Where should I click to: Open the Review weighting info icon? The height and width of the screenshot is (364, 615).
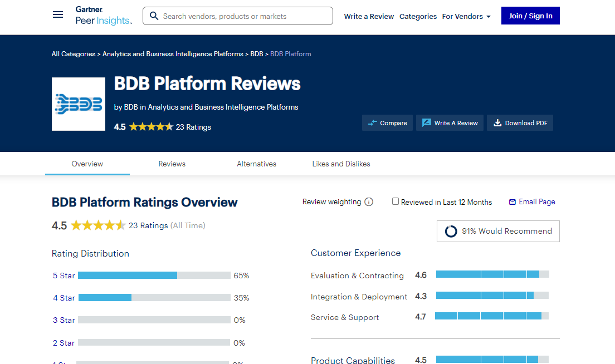pyautogui.click(x=369, y=202)
